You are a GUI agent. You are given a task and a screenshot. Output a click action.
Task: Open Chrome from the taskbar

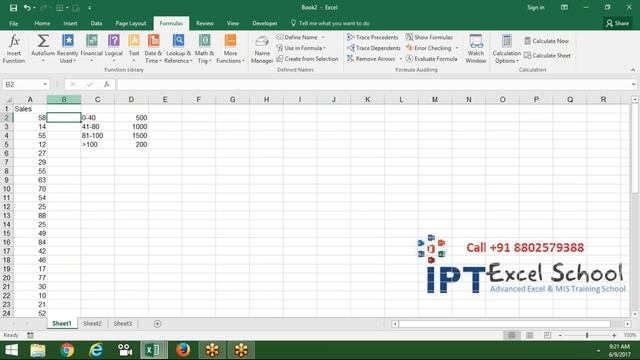(x=67, y=350)
